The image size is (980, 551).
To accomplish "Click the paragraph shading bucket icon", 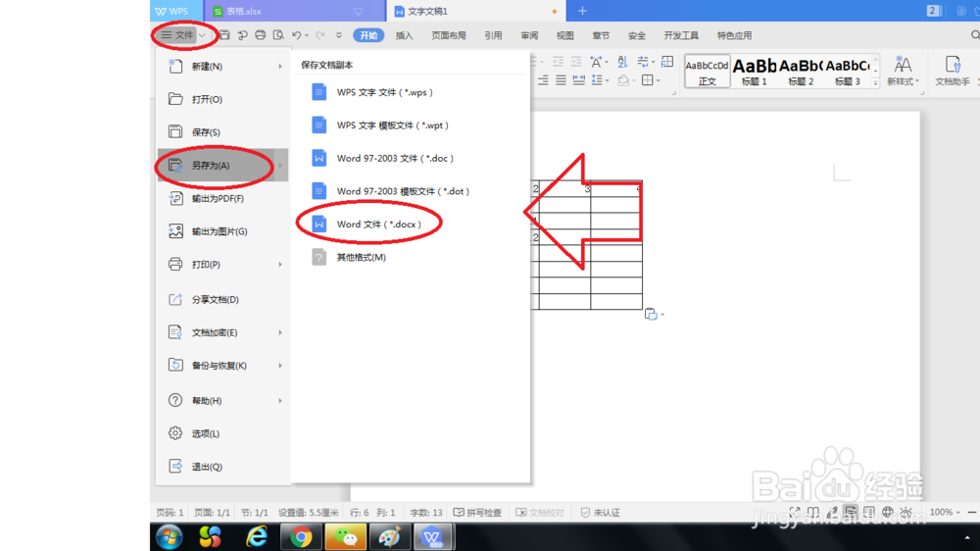I will pyautogui.click(x=623, y=80).
